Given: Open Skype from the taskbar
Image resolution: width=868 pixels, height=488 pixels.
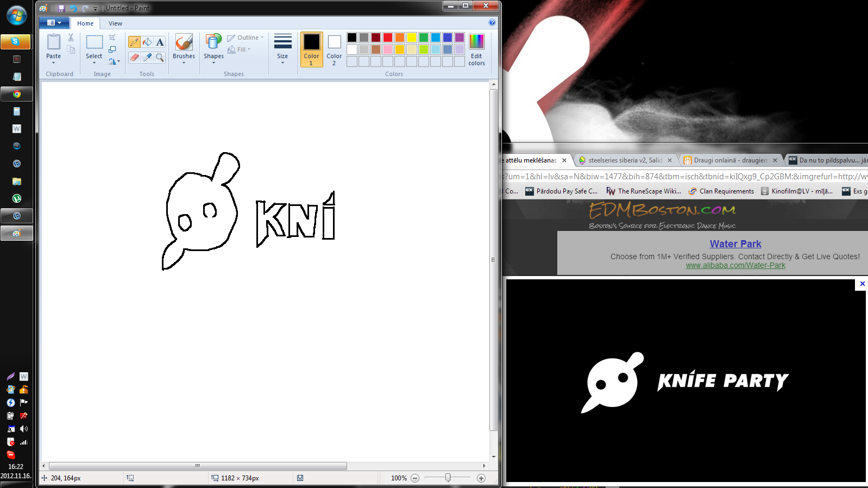Looking at the screenshot, I should 16,41.
